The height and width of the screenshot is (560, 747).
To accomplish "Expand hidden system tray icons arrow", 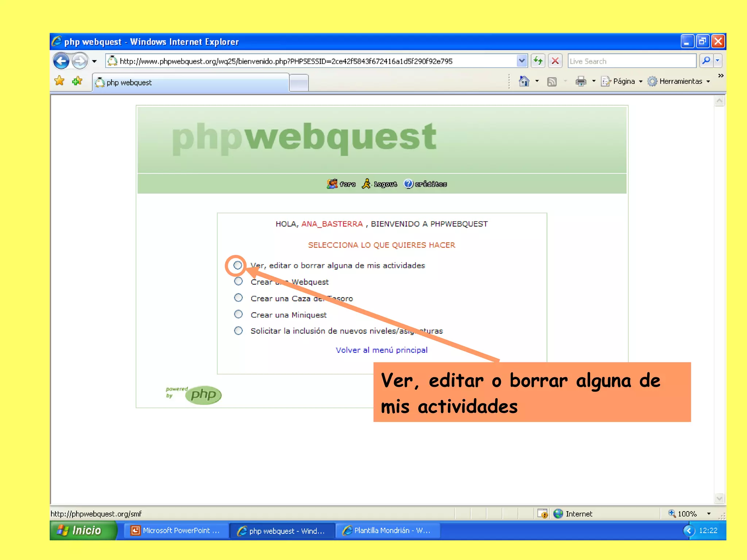I will click(689, 530).
